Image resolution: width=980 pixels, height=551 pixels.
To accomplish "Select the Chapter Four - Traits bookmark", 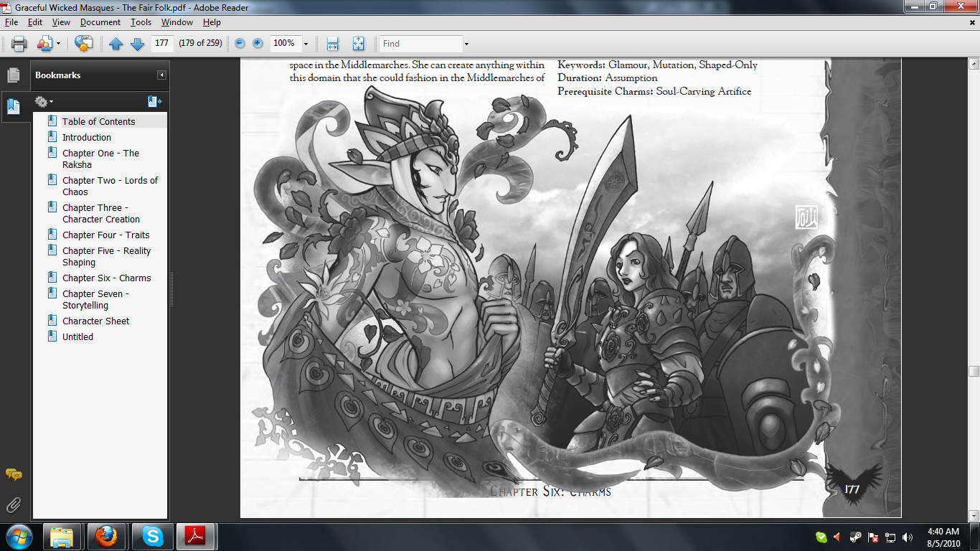I will pos(105,235).
